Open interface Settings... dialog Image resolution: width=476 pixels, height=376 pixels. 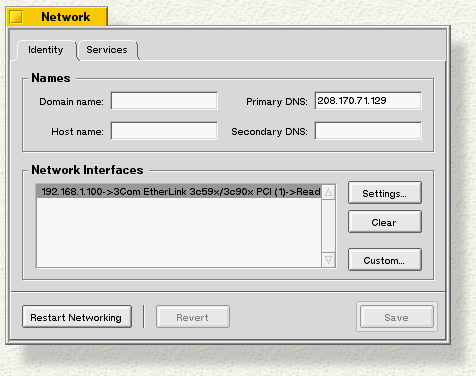(x=385, y=193)
